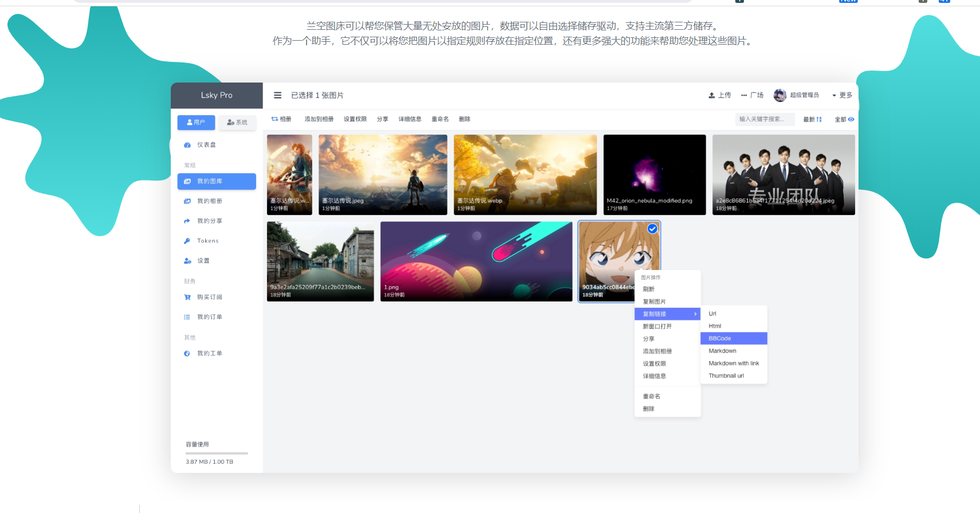Screen dimensions: 980x513
Task: Uncheck the selected anime image checkmark
Action: point(652,229)
